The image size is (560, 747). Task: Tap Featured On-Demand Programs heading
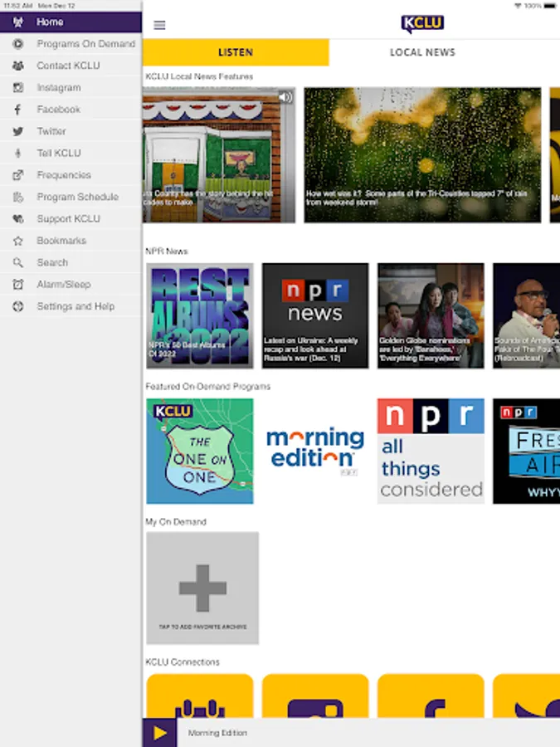click(208, 386)
